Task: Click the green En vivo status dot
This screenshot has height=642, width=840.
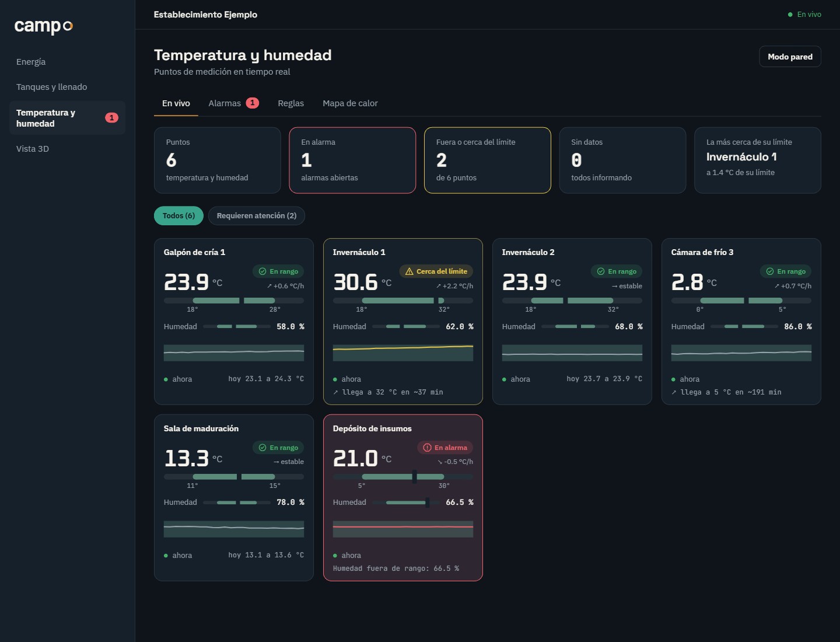Action: pyautogui.click(x=790, y=15)
